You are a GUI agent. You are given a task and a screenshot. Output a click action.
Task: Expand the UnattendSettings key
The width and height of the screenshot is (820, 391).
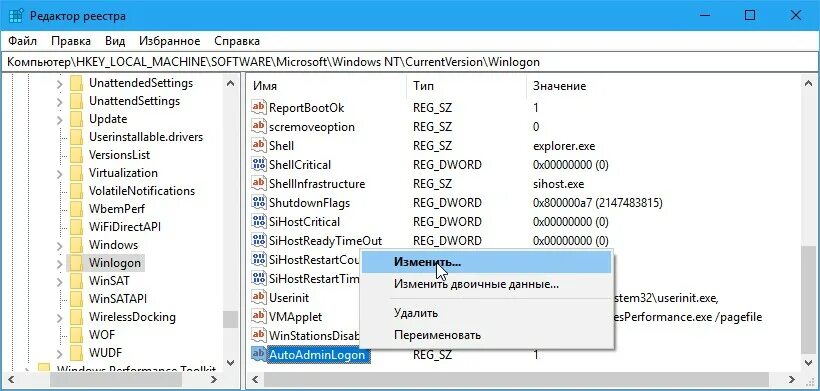click(x=60, y=101)
